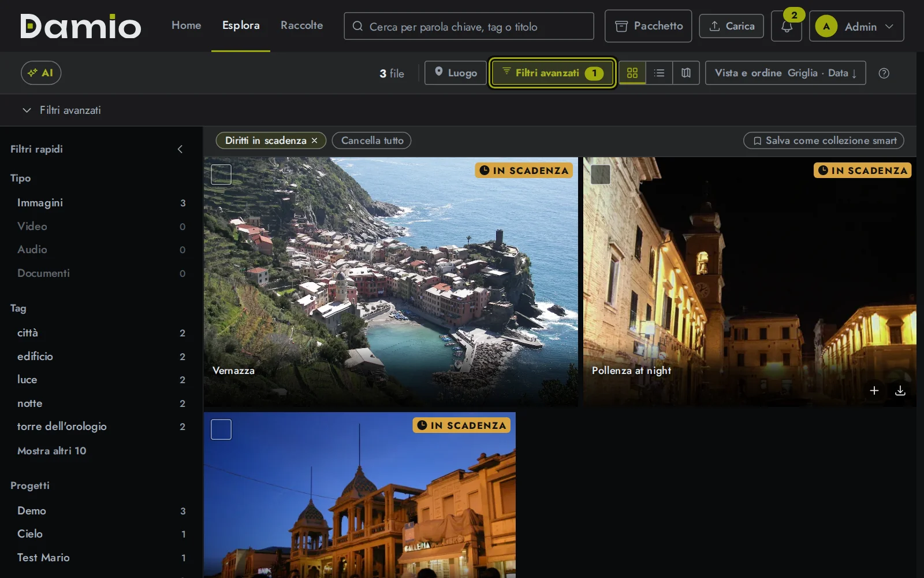
Task: Collapse the Filtri rapidi sidebar arrow
Action: pyautogui.click(x=180, y=149)
